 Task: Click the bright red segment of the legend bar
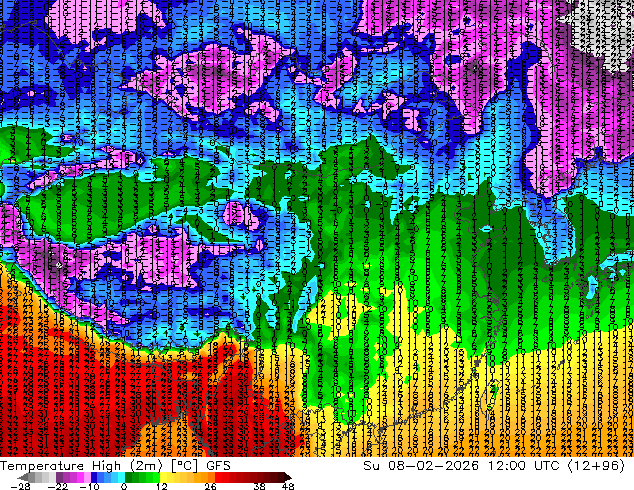(218, 477)
